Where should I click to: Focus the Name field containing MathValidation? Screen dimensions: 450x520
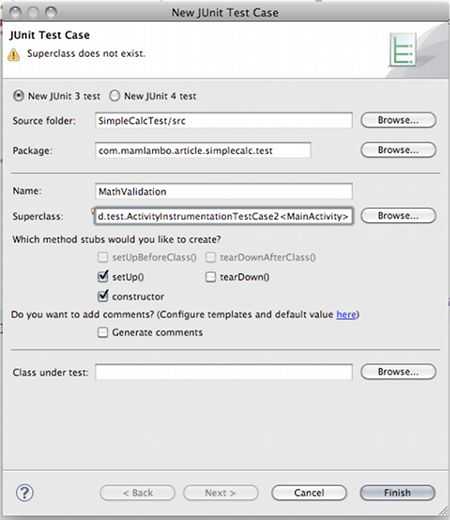point(224,191)
